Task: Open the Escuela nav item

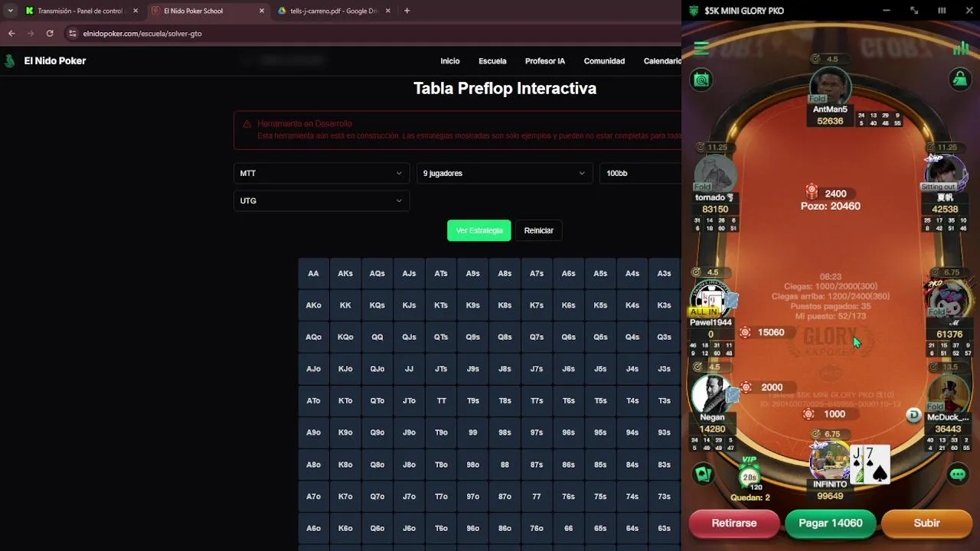Action: pyautogui.click(x=492, y=61)
